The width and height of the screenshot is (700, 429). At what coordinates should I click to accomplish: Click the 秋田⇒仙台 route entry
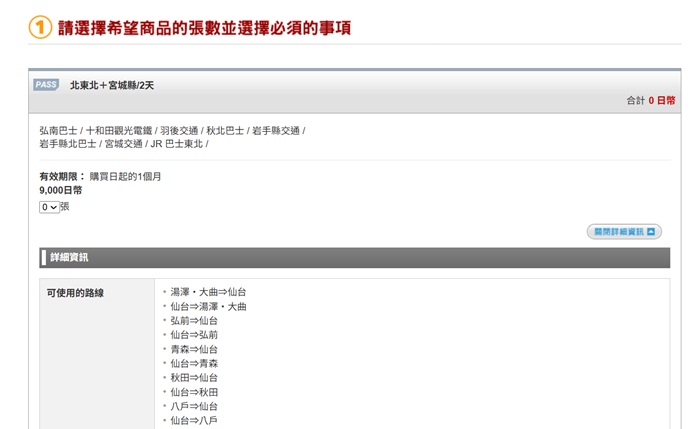(x=194, y=378)
